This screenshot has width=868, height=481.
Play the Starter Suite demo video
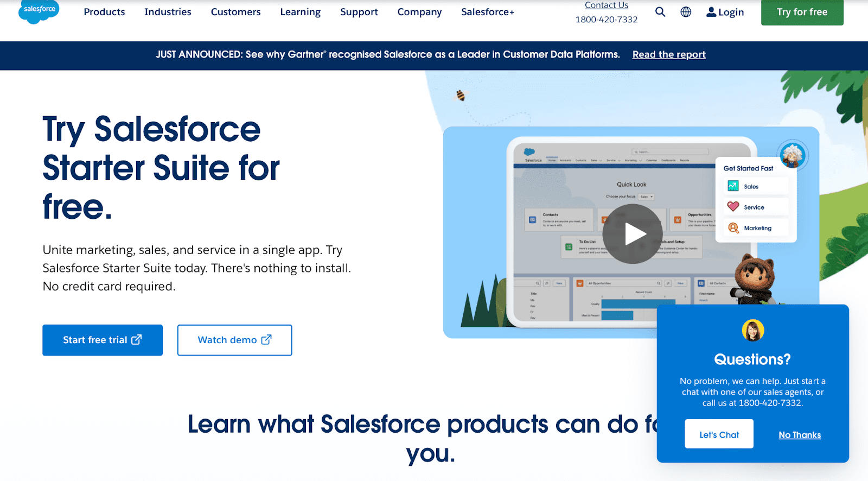(633, 234)
